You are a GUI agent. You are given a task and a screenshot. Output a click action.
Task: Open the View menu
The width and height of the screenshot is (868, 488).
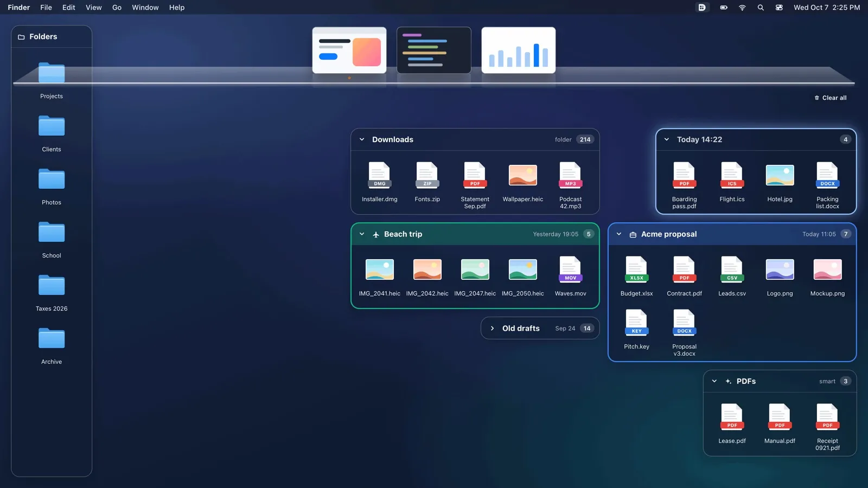pos(93,8)
